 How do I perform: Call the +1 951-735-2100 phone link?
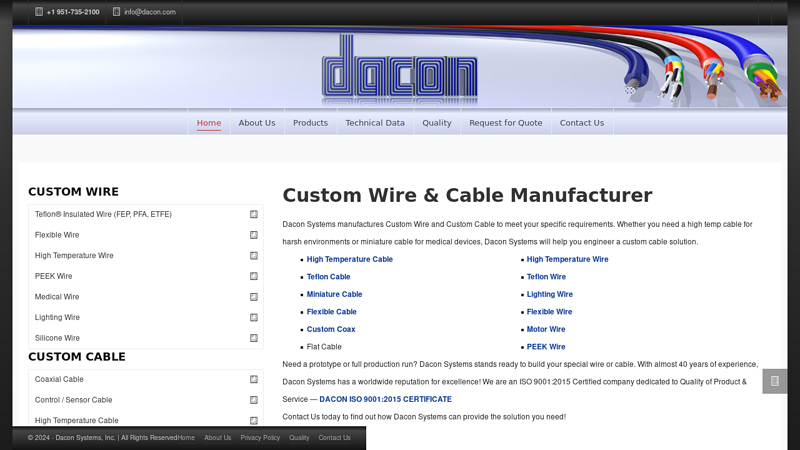coord(73,12)
